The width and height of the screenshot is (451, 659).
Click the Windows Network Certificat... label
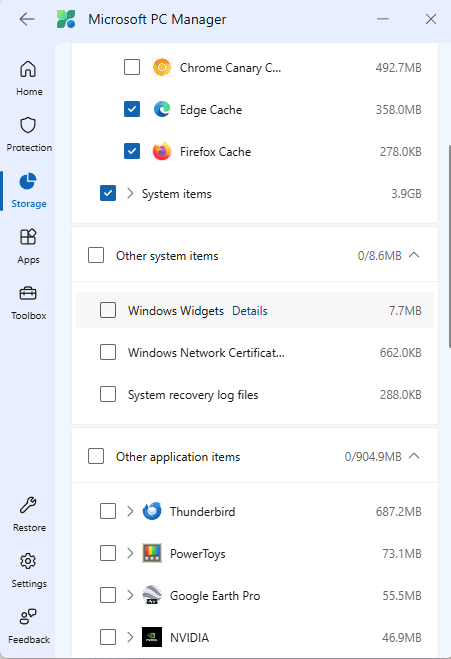(x=206, y=353)
